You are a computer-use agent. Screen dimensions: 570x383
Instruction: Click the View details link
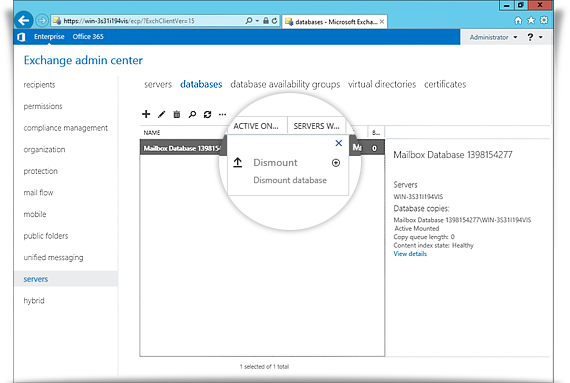tap(410, 254)
